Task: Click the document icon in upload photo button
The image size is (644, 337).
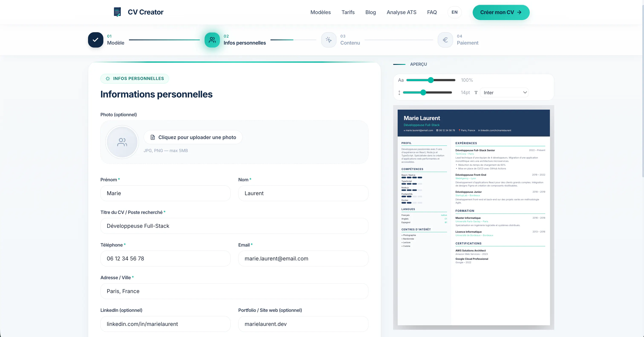Action: coord(153,137)
